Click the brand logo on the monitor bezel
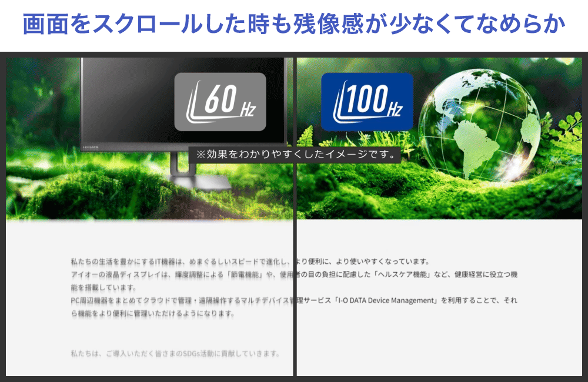This screenshot has height=382, width=588. click(89, 142)
